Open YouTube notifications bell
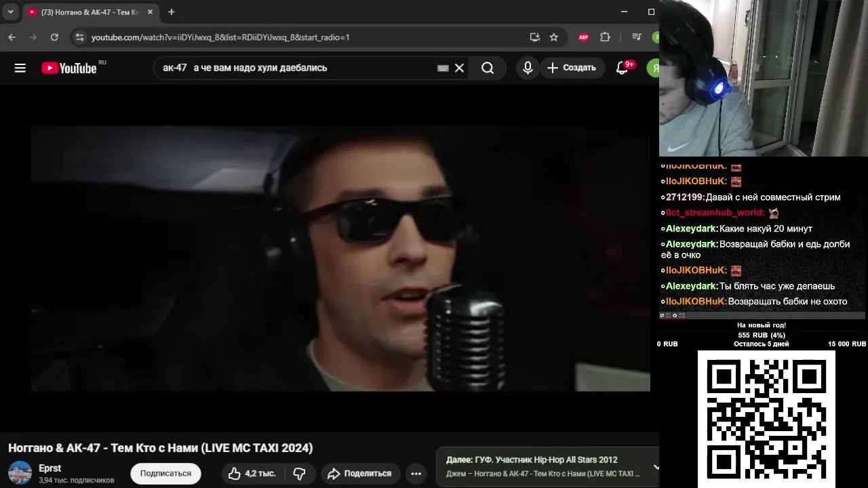 622,68
